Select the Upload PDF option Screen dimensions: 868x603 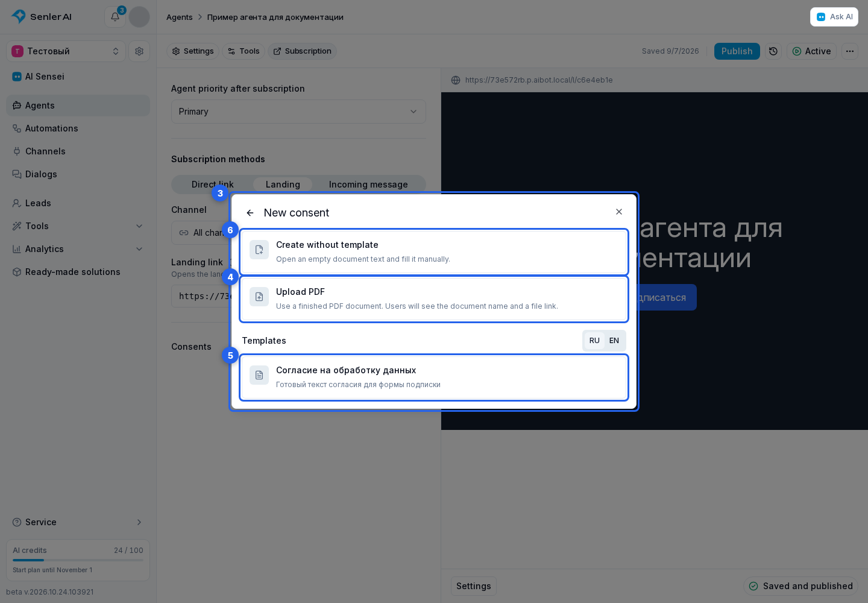tap(434, 299)
